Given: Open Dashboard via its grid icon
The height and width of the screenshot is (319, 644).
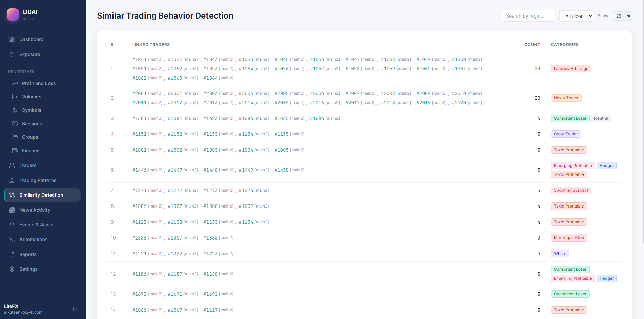Looking at the screenshot, I should pos(12,39).
